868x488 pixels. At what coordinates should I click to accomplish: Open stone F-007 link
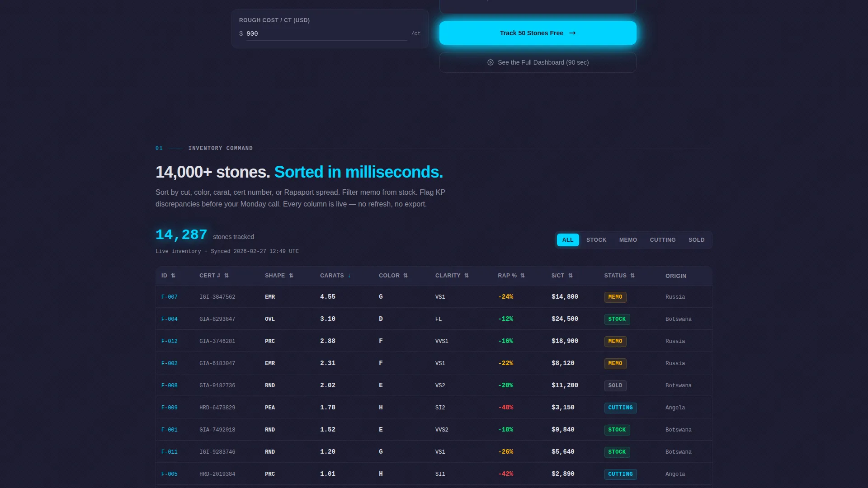170,297
